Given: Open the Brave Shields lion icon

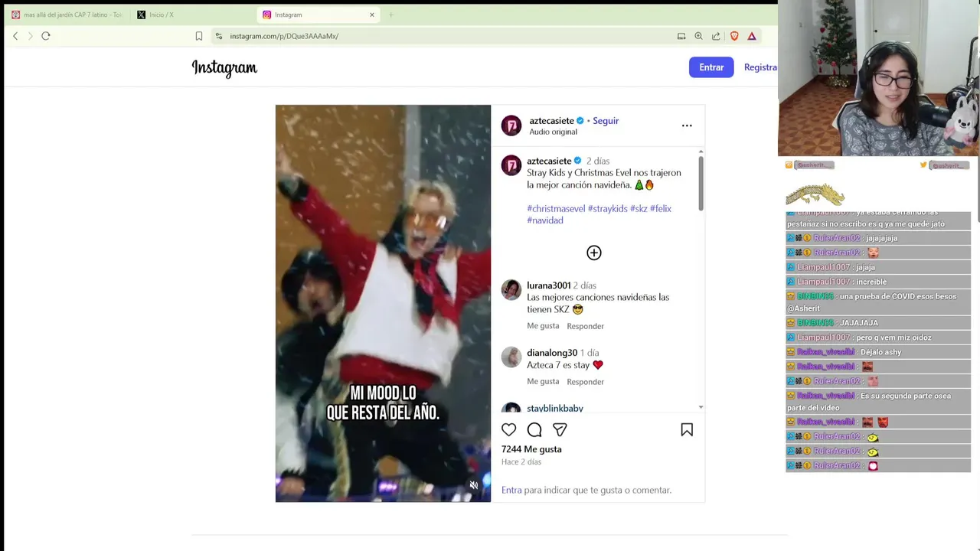Looking at the screenshot, I should tap(734, 36).
